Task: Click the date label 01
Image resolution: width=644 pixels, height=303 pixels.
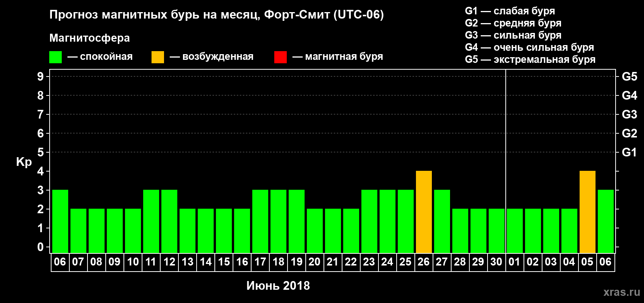Action: coord(514,262)
